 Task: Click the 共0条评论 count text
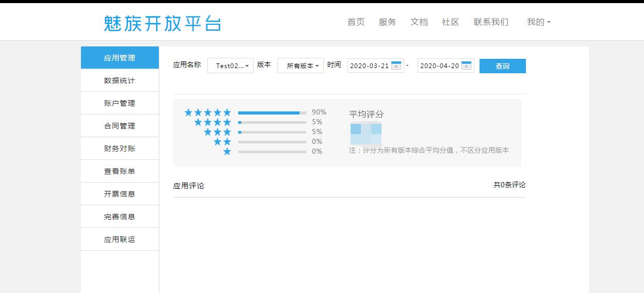coord(509,185)
